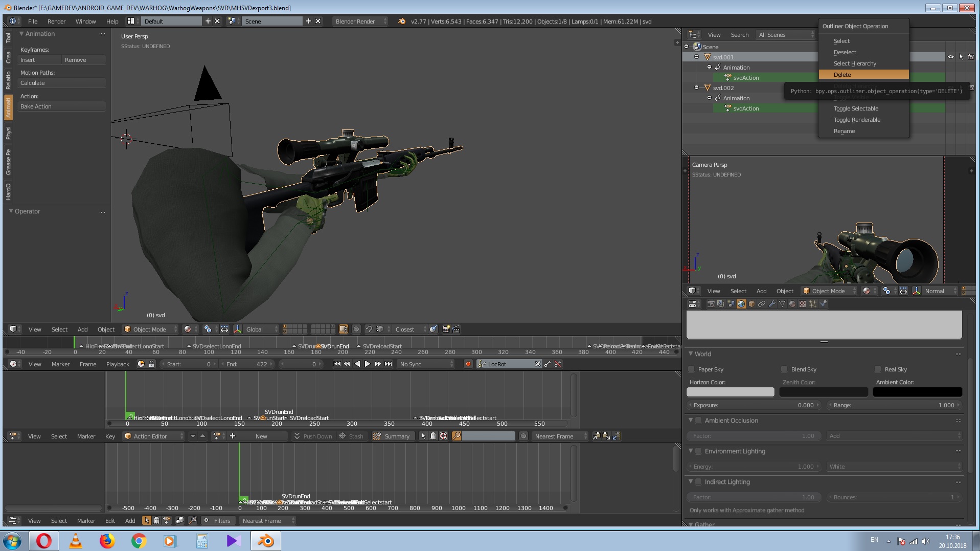Open the Action Editor mode dropdown
Viewport: 980px width, 551px height.
click(x=153, y=436)
